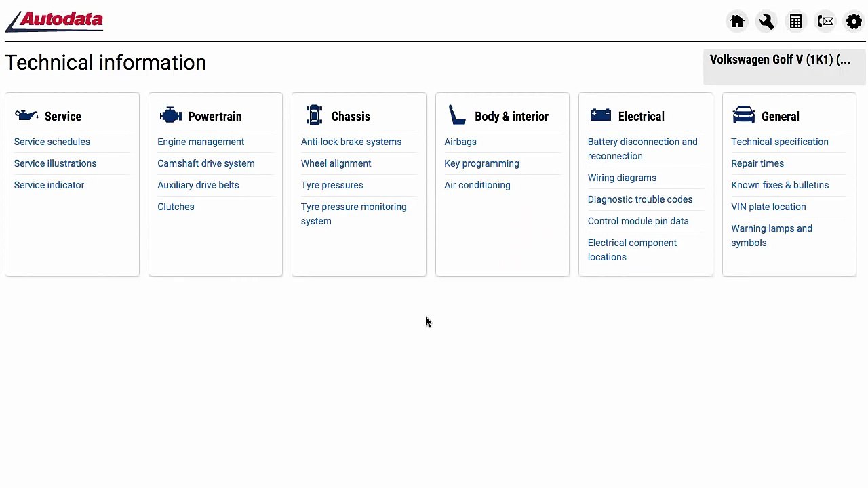
Task: Open Key programming link
Action: 481,163
